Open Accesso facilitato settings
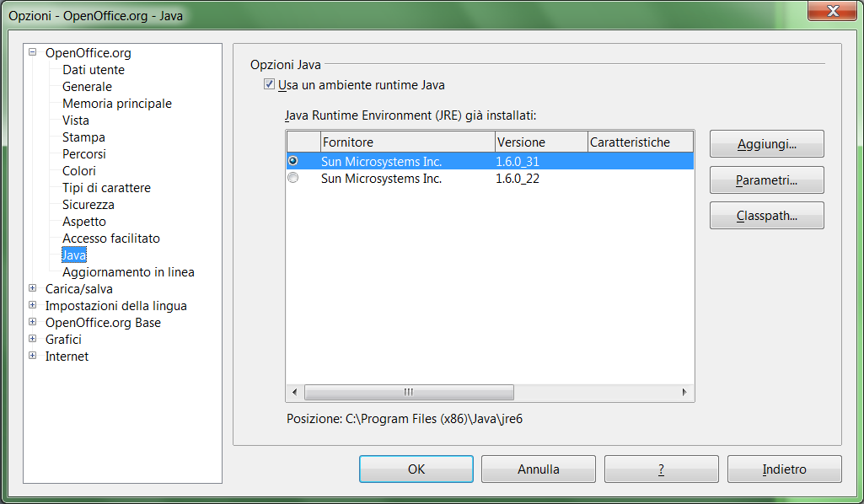The width and height of the screenshot is (864, 504). (x=110, y=239)
